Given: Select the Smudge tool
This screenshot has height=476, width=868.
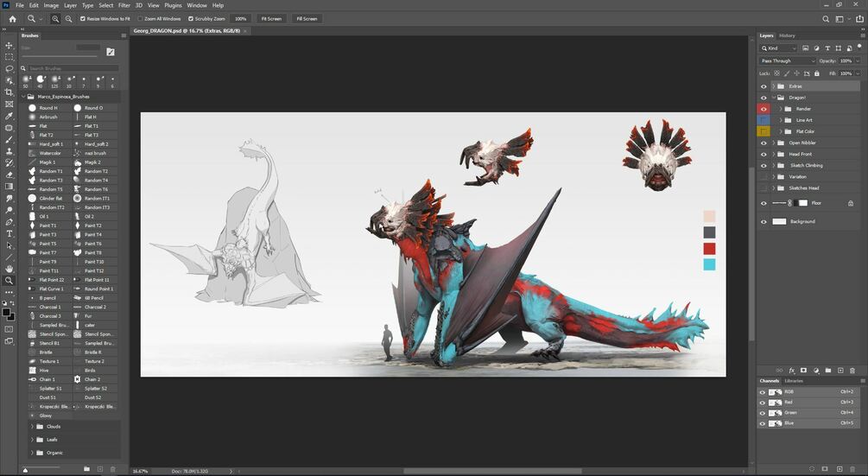Looking at the screenshot, I should click(x=9, y=198).
